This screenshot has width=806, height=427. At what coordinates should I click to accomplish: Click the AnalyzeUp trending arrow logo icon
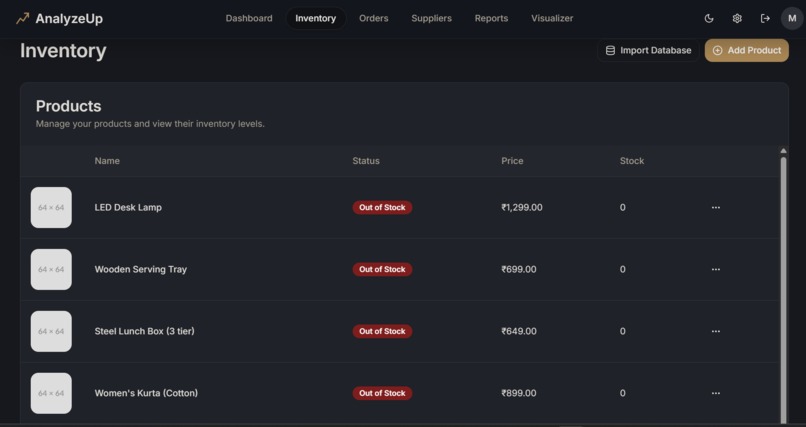click(x=23, y=18)
